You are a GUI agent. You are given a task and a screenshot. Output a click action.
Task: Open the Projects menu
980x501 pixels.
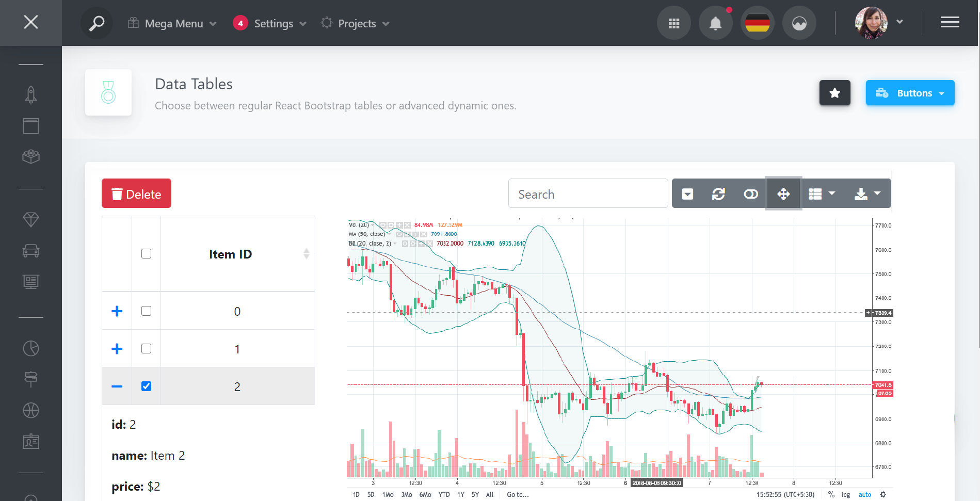tap(356, 24)
